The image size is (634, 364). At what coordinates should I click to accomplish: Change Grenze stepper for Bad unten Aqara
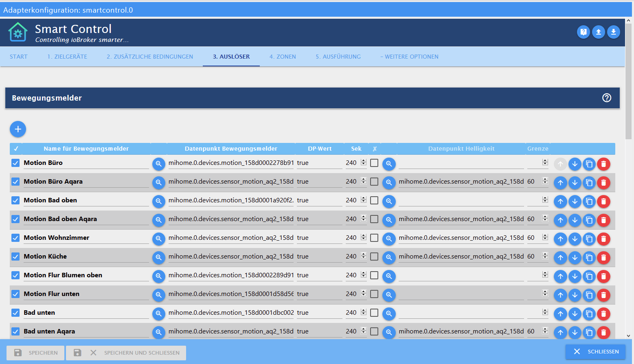pos(545,331)
